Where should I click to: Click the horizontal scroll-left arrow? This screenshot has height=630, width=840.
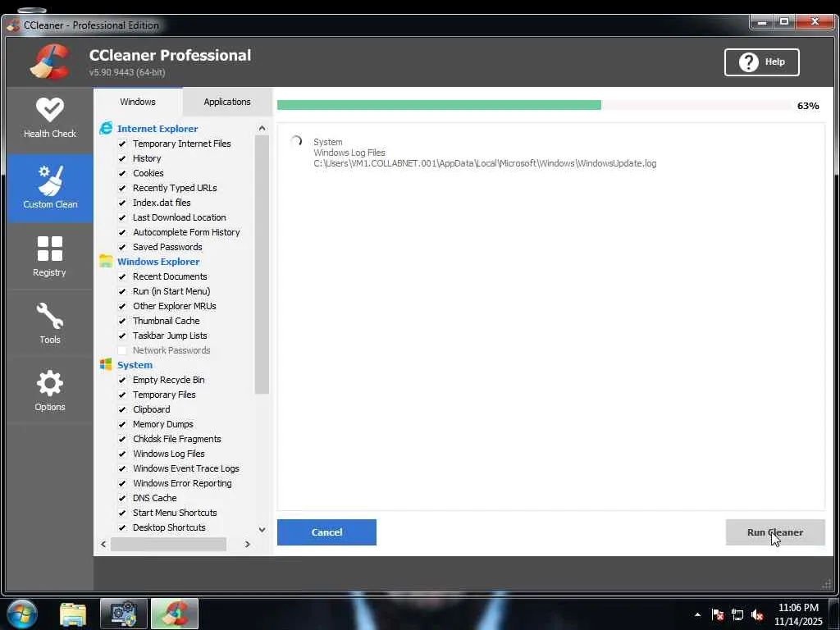point(103,544)
